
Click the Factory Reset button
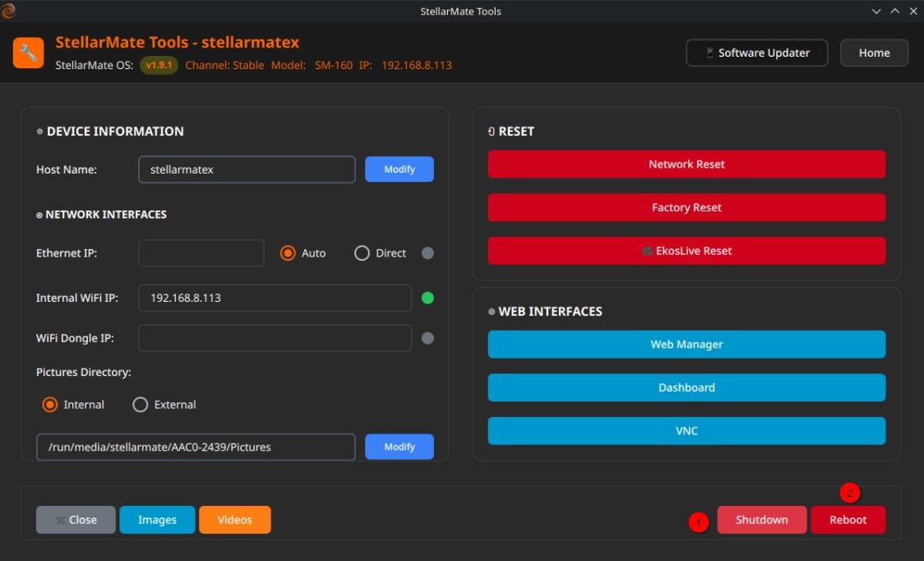click(x=686, y=207)
